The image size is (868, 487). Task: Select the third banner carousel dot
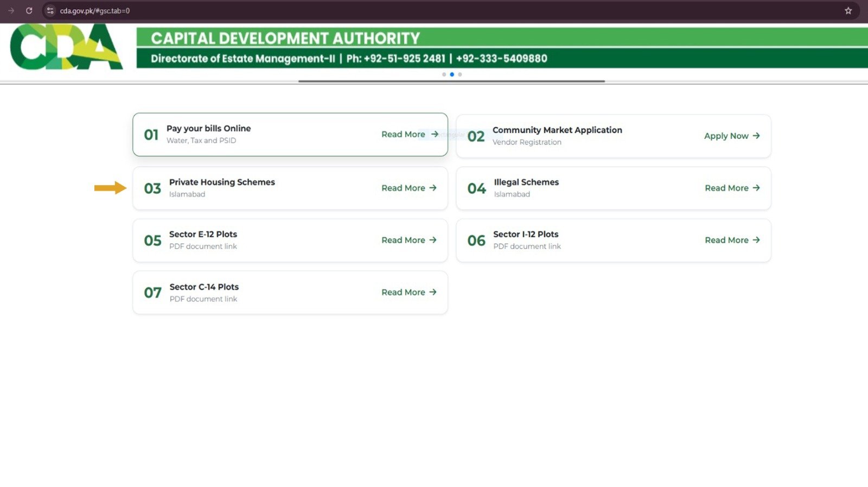(460, 74)
